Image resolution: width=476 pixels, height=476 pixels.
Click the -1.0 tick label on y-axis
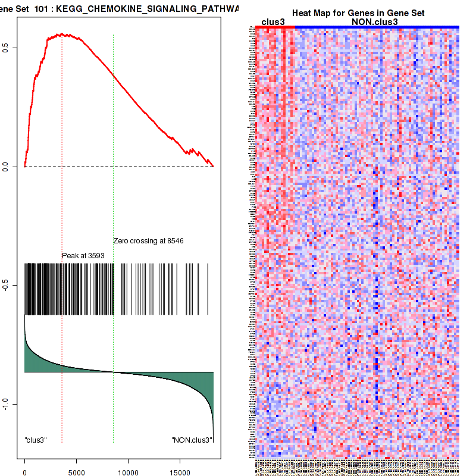[x=5, y=404]
